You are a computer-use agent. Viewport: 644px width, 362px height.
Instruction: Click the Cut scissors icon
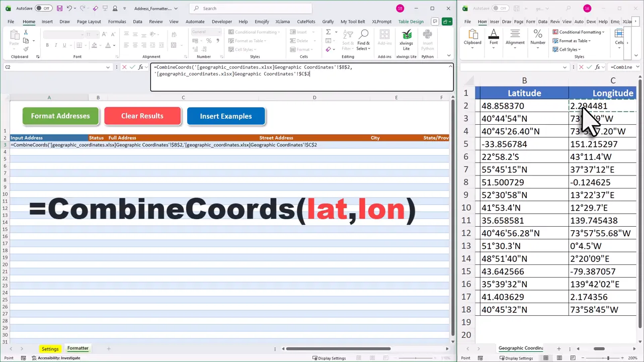tap(26, 33)
